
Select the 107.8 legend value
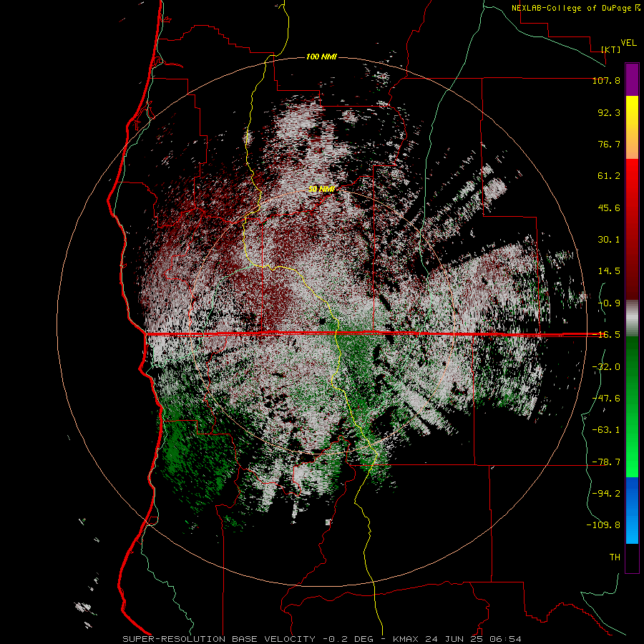606,80
